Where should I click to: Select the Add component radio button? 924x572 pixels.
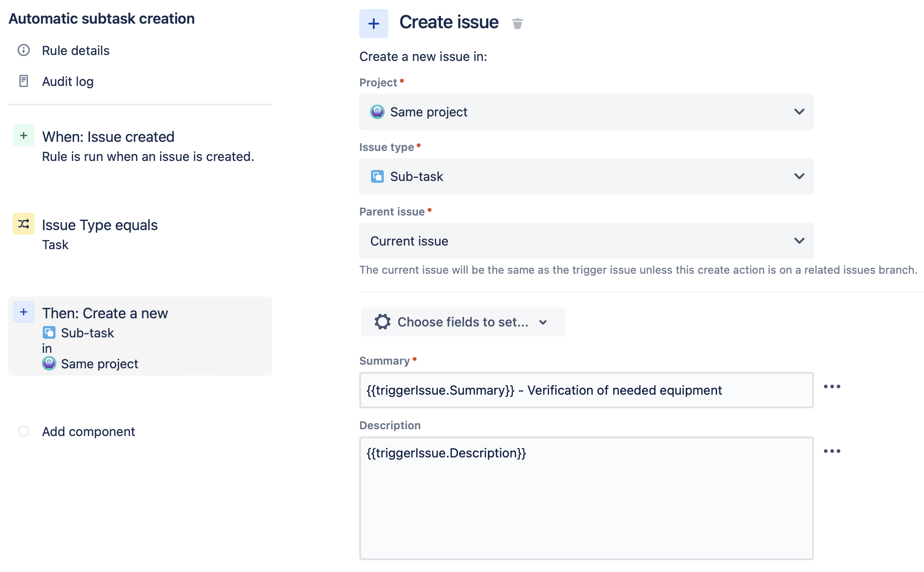[23, 431]
